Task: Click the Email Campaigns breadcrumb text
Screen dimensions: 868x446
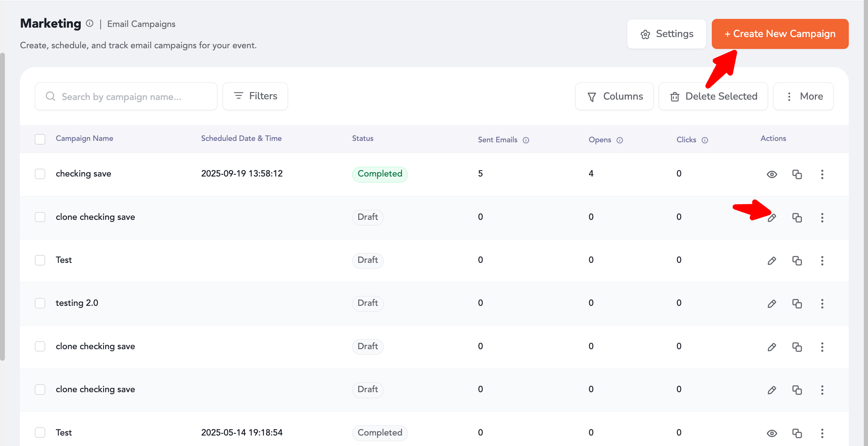Action: 141,24
